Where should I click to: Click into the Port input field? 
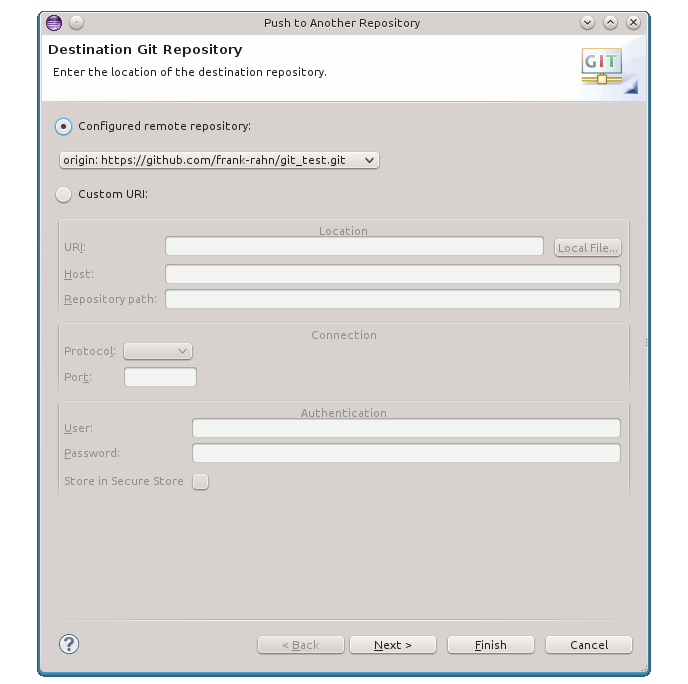[161, 377]
